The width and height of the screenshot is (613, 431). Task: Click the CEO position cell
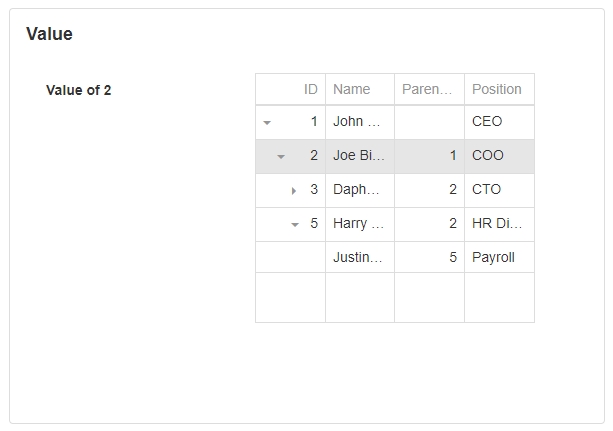pos(498,122)
